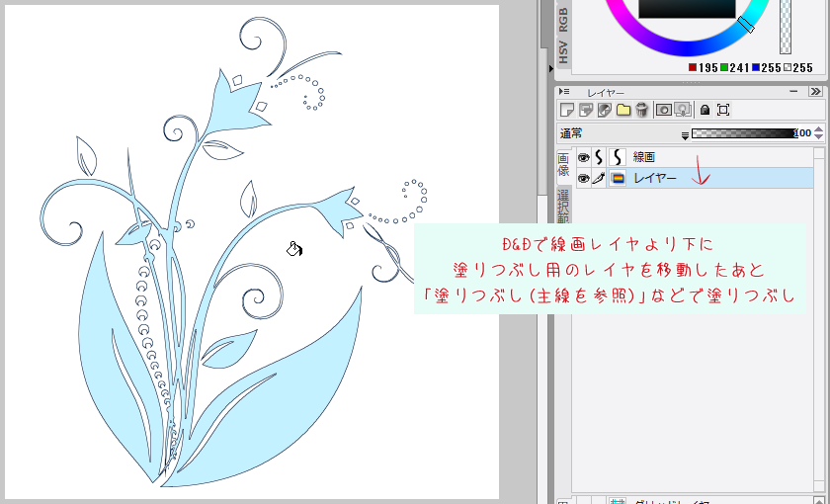830x504 pixels.
Task: Click the third new-layer icon beside the folder
Action: coord(605,110)
